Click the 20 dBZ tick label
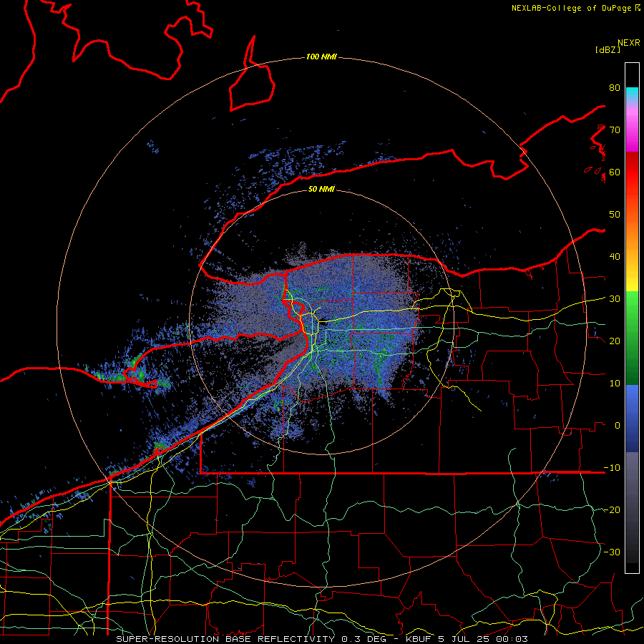Image resolution: width=644 pixels, height=644 pixels. coord(615,341)
